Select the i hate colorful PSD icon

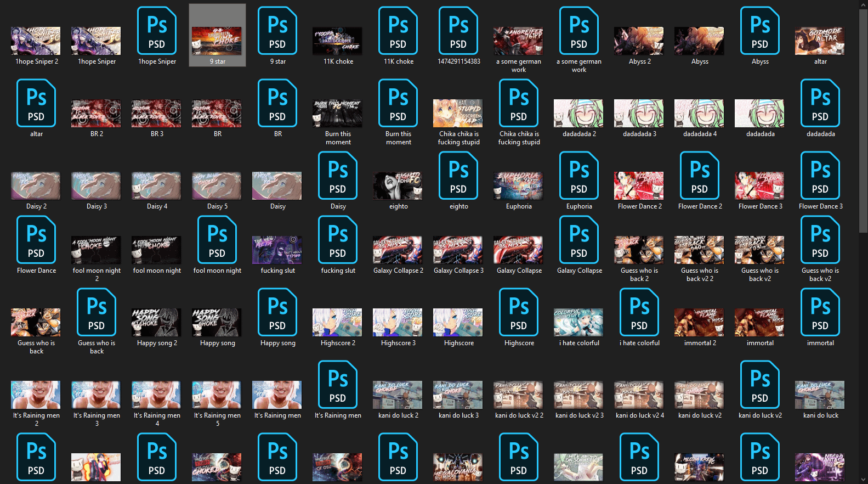coord(639,312)
